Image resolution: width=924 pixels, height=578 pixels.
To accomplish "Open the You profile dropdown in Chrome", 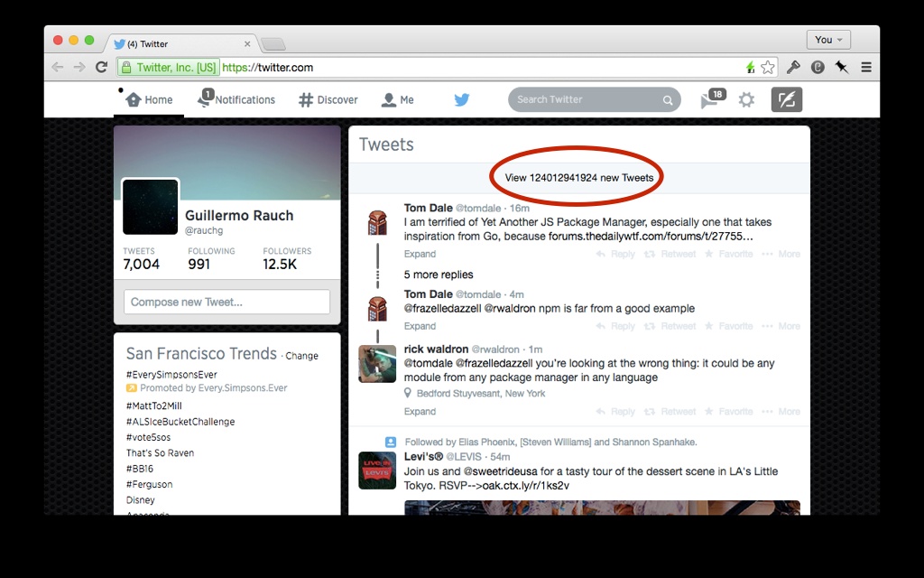I will 828,40.
